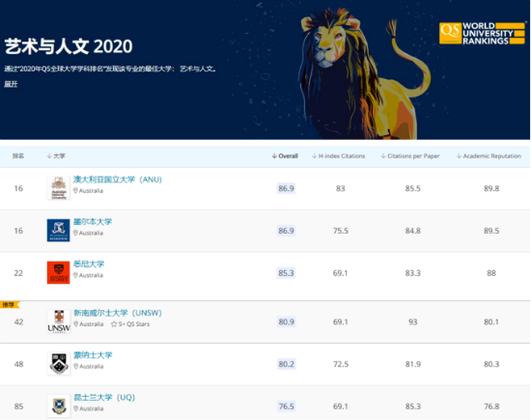The height and width of the screenshot is (420, 531).
Task: Click ANU's citations per paper 85.5
Action: 413,188
